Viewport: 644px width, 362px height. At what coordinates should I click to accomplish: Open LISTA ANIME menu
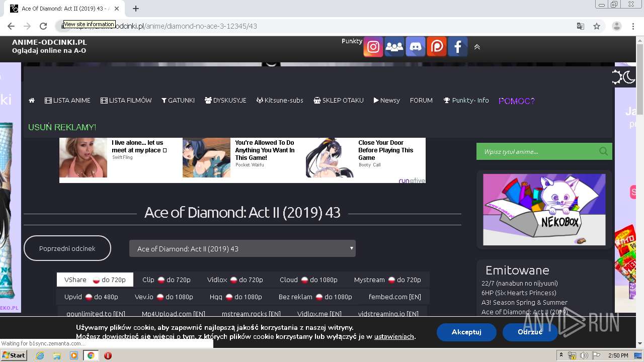67,101
